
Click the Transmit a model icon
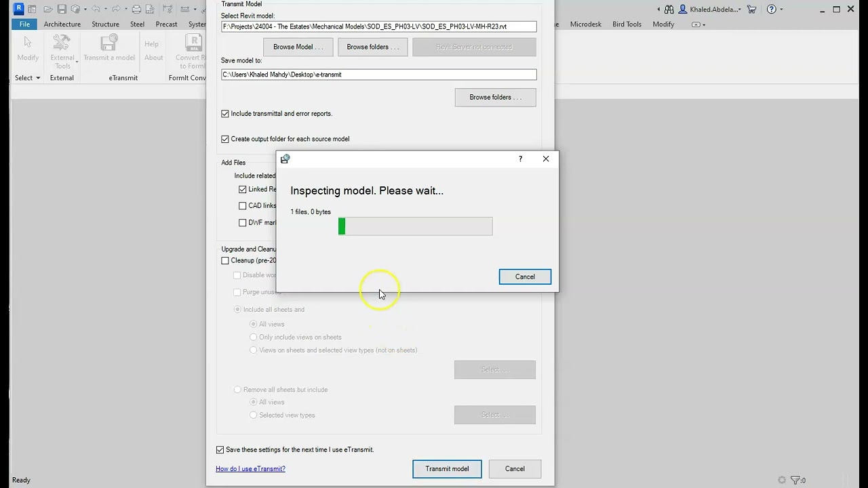click(108, 43)
